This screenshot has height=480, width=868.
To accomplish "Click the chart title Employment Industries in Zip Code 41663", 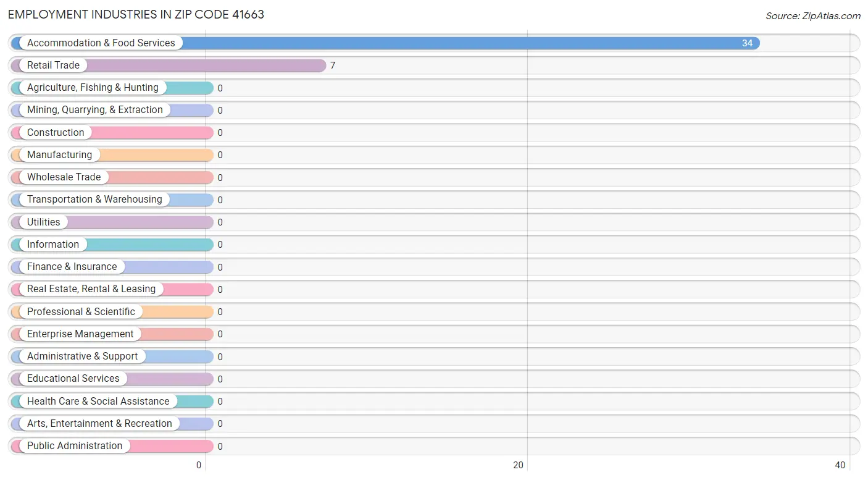I will click(136, 14).
